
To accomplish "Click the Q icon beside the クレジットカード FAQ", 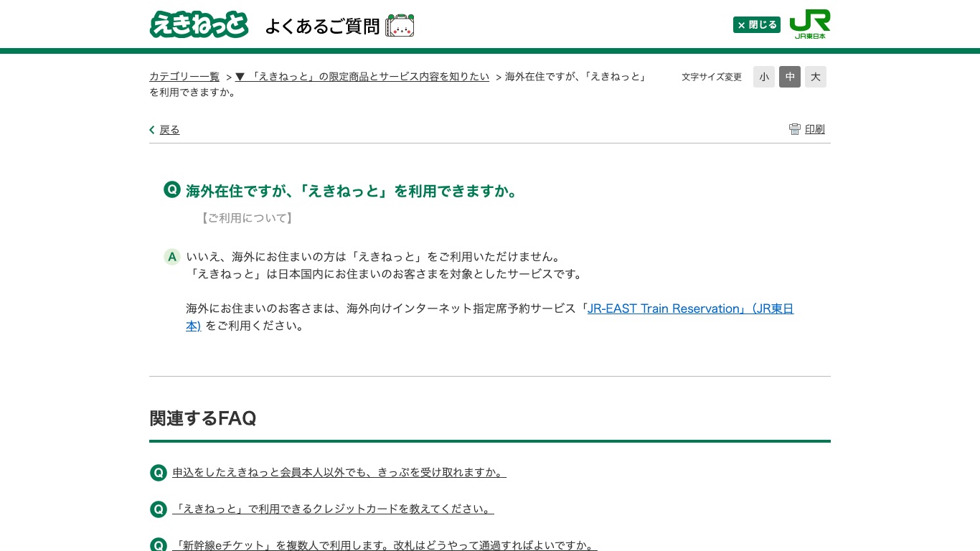I will click(159, 509).
